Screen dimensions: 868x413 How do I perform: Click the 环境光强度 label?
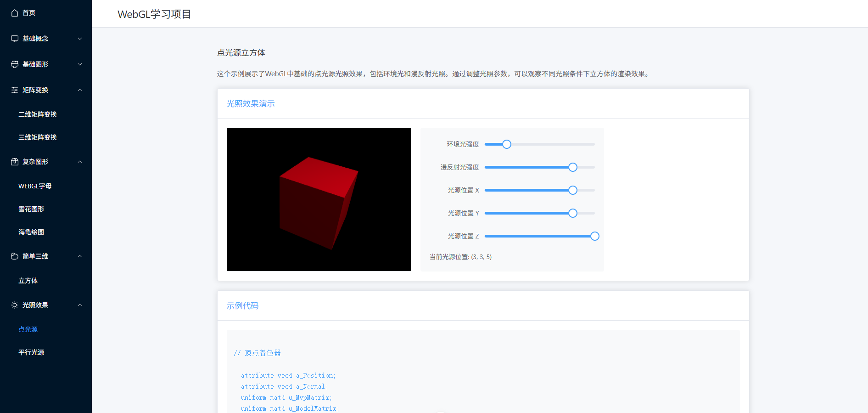(x=463, y=144)
